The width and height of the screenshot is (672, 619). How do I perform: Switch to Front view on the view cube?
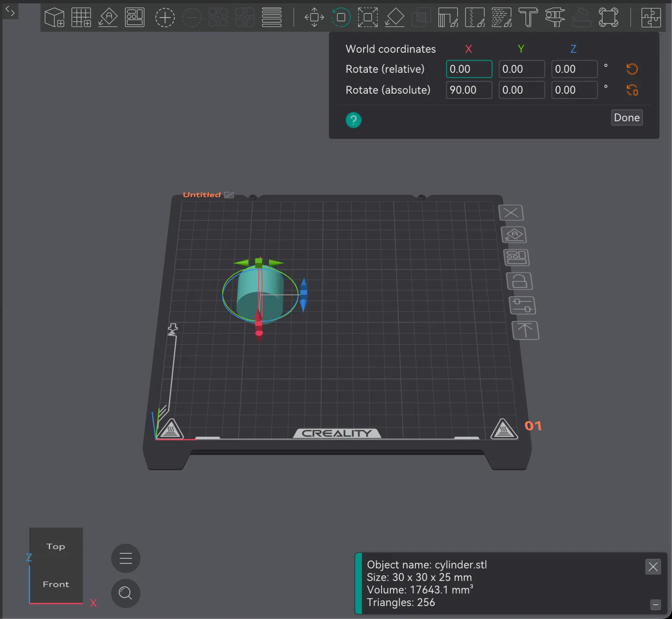pyautogui.click(x=56, y=584)
